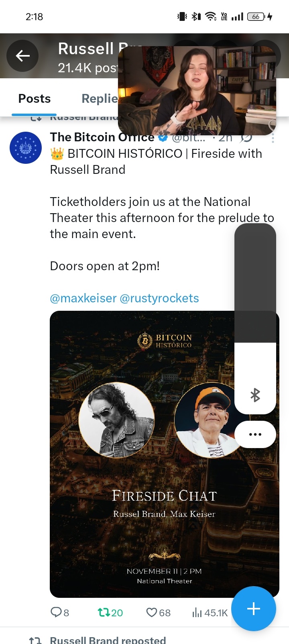The height and width of the screenshot is (644, 289).
Task: Tap the back arrow button
Action: (22, 56)
